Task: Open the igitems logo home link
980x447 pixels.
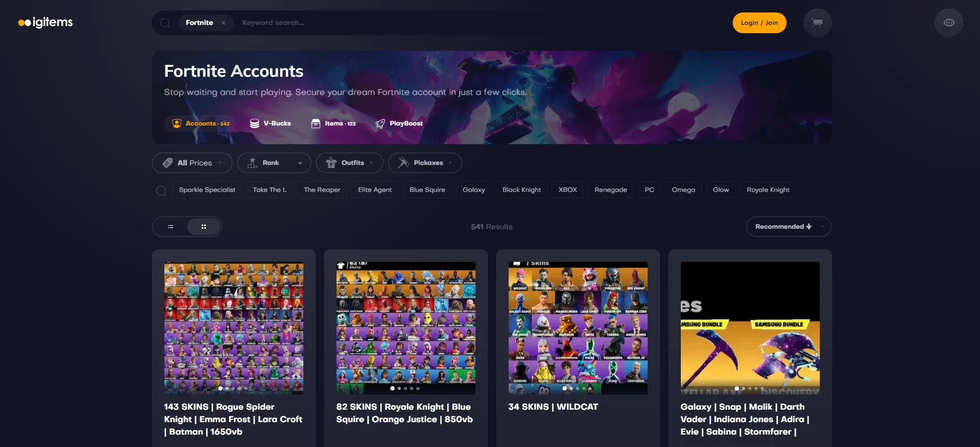Action: tap(46, 22)
